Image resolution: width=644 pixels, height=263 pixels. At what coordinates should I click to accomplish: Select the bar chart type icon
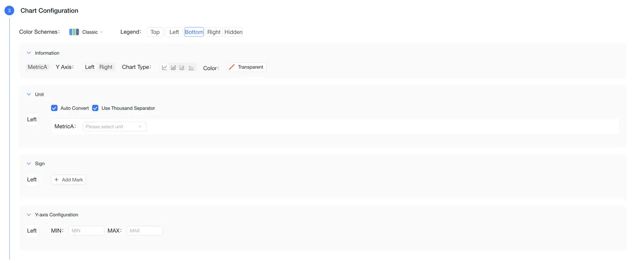(x=182, y=68)
